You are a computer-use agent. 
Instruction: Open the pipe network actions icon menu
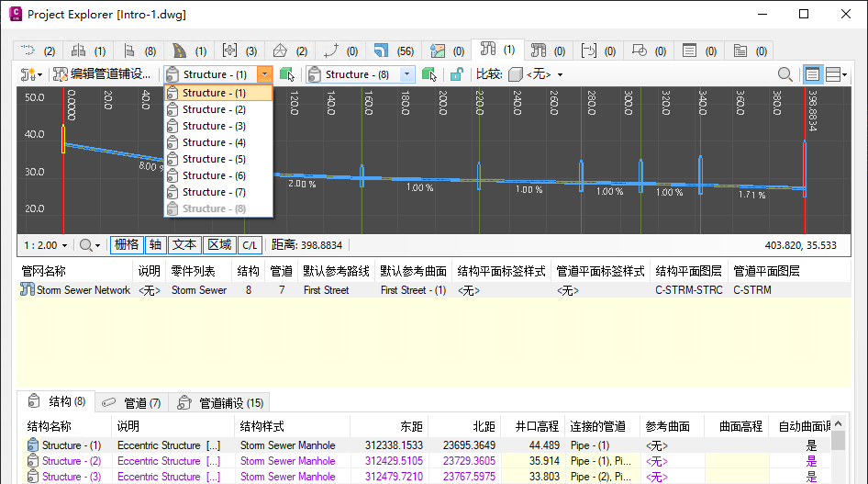31,74
